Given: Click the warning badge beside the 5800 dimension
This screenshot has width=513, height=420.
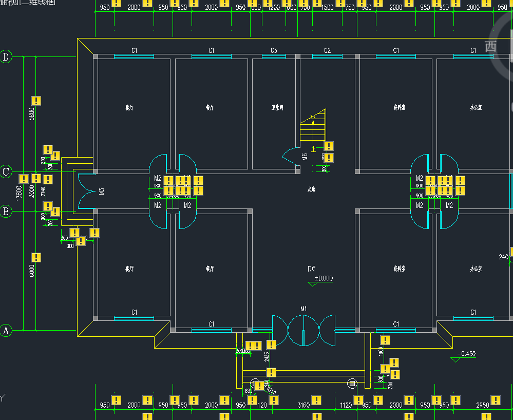Looking at the screenshot, I should point(36,101).
